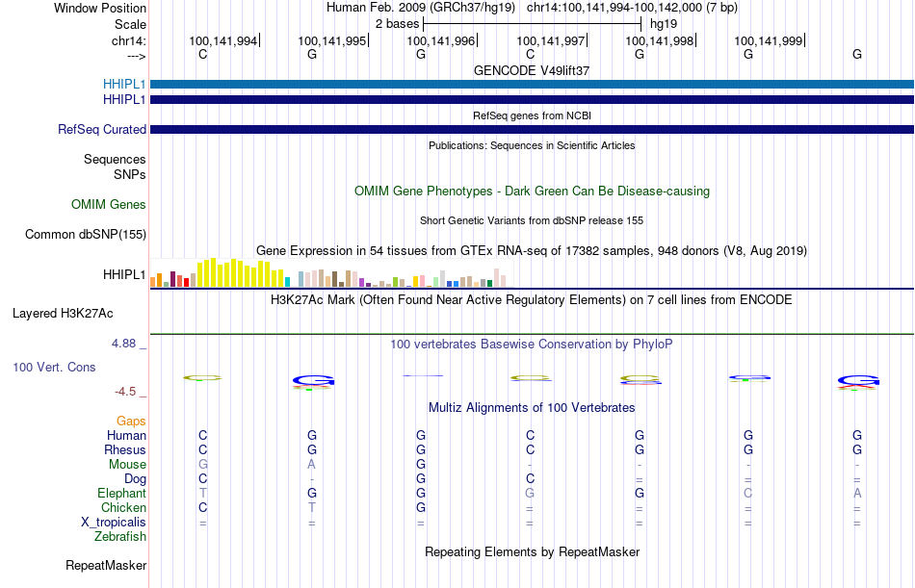Open the light blue HHIPL1 track label
The height and width of the screenshot is (588, 915).
pos(124,84)
